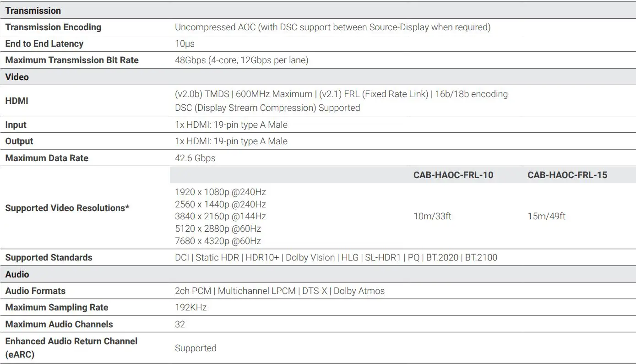Click the Audio Formats value Dolby Atmos

[x=360, y=290]
